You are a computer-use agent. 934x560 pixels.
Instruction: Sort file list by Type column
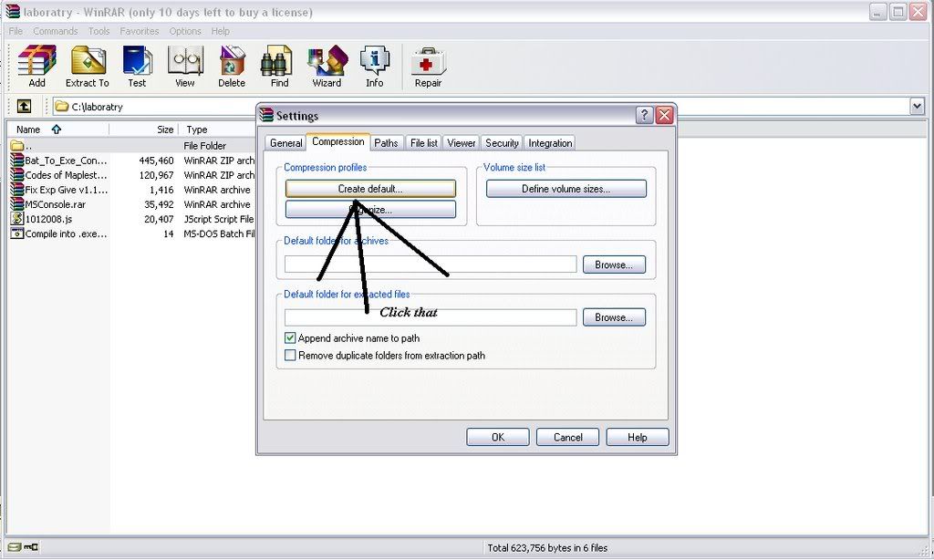(217, 130)
